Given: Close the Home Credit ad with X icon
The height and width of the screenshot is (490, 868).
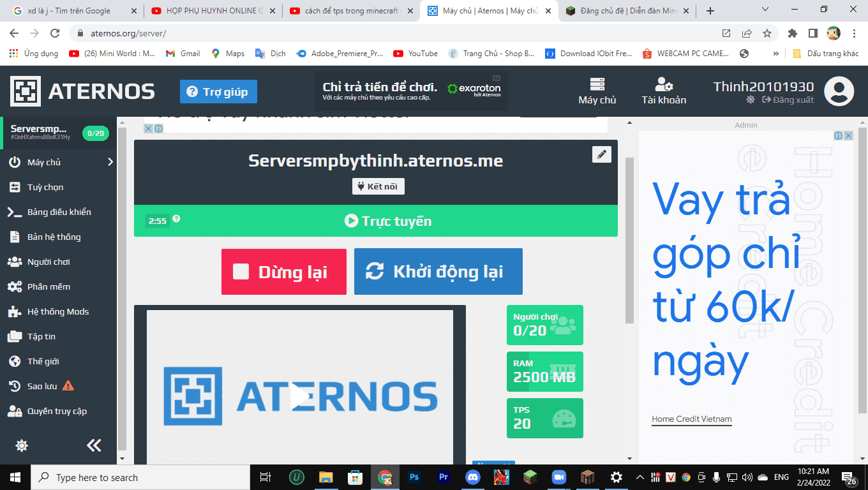Looking at the screenshot, I should 848,135.
